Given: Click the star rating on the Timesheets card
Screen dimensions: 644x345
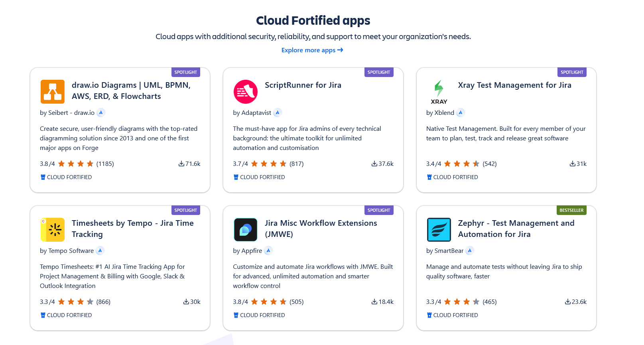Looking at the screenshot, I should click(76, 302).
